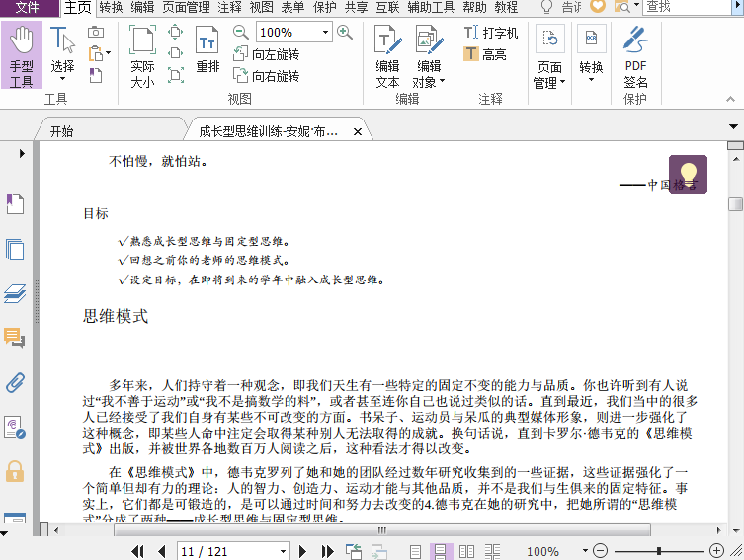Switch to the Home (主页) ribbon tab
This screenshot has width=744, height=560.
[78, 8]
